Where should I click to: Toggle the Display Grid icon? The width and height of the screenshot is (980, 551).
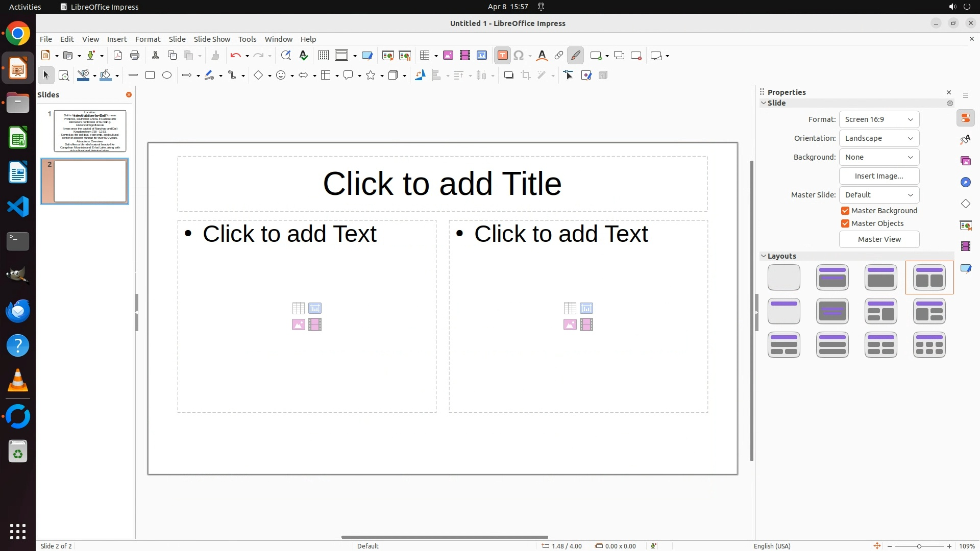[x=323, y=56]
